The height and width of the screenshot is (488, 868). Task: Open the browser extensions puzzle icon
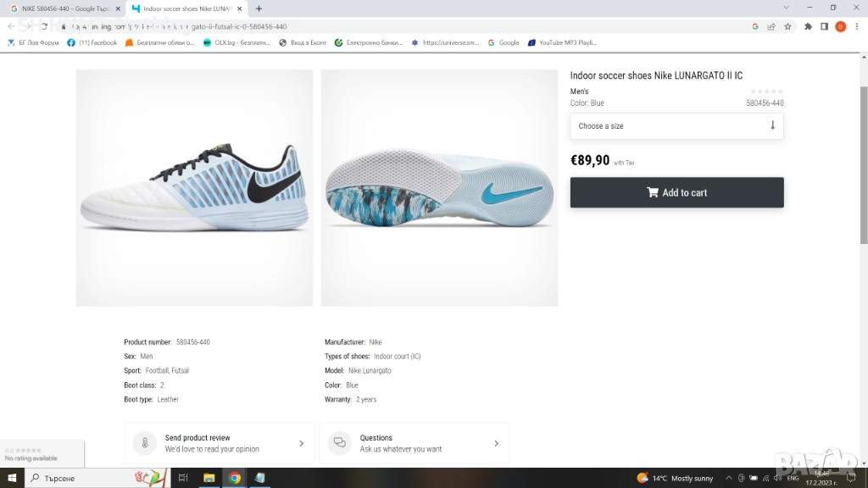click(809, 26)
